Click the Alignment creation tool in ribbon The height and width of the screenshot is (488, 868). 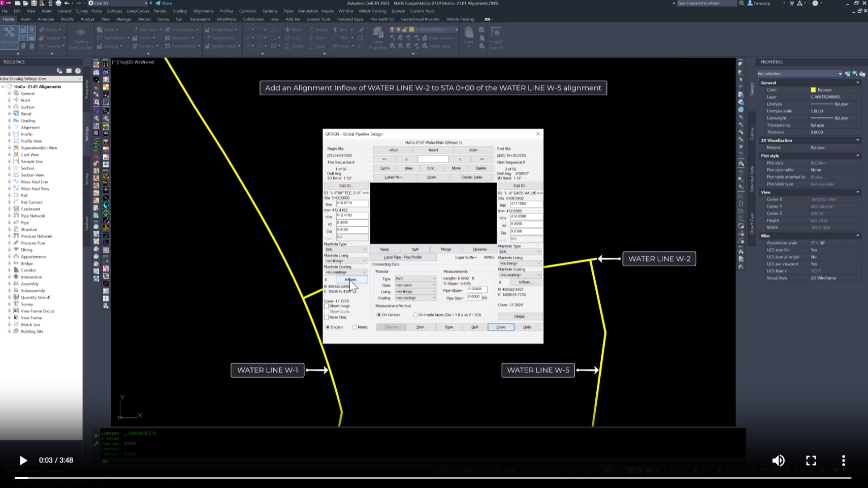point(148,30)
